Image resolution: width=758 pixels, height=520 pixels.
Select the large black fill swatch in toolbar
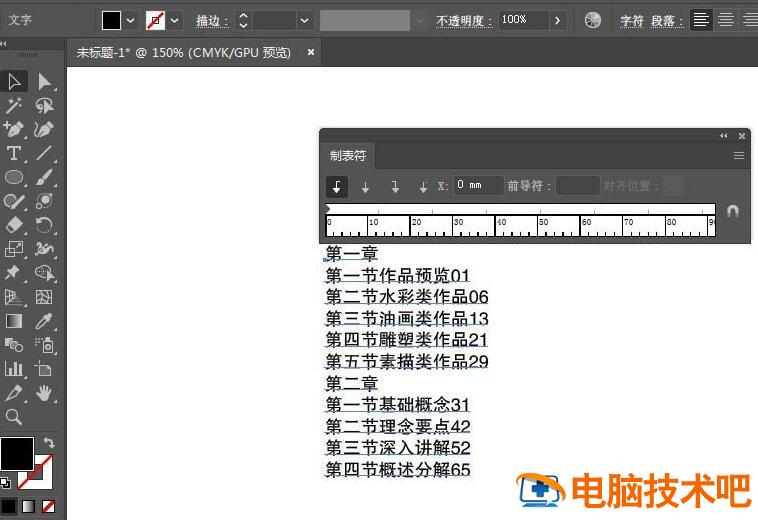click(17, 453)
